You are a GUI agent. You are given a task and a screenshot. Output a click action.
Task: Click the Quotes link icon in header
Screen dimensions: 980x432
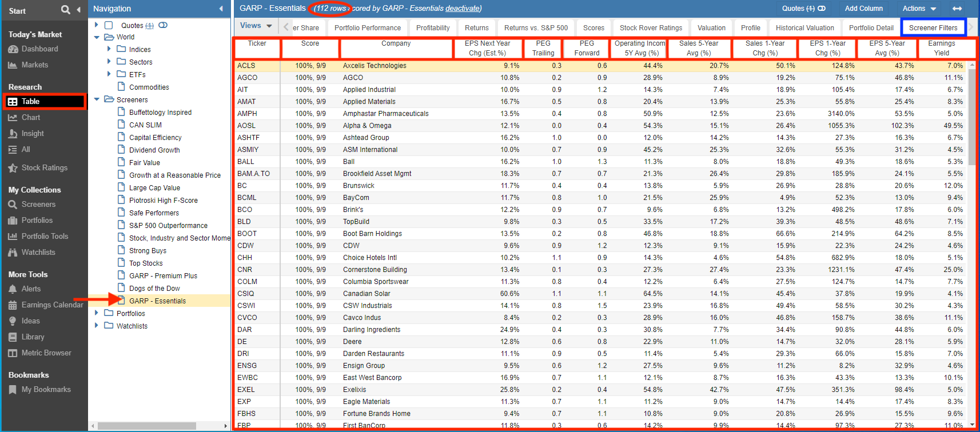[x=822, y=9]
